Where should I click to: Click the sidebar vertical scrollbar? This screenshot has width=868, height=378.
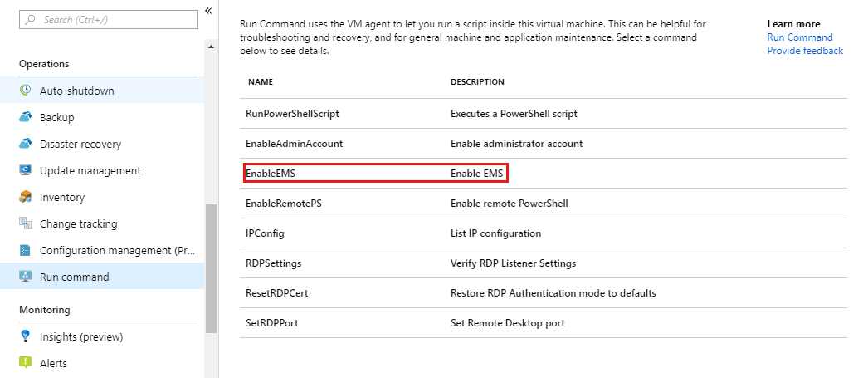pyautogui.click(x=211, y=266)
